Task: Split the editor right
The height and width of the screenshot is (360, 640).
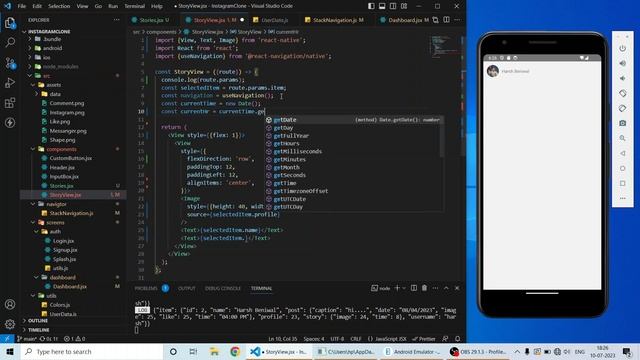Action: 447,20
